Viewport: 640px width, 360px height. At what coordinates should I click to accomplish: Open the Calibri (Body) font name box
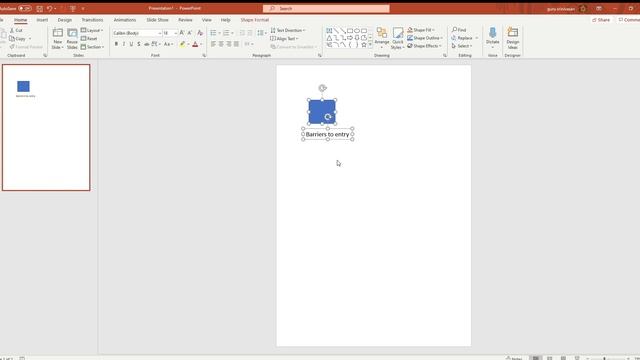(x=137, y=33)
